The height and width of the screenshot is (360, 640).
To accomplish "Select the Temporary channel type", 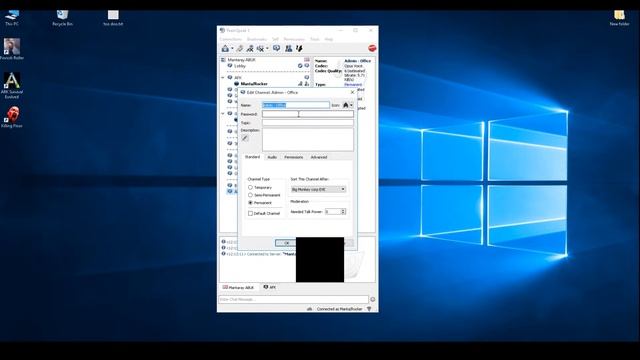I will pyautogui.click(x=250, y=187).
